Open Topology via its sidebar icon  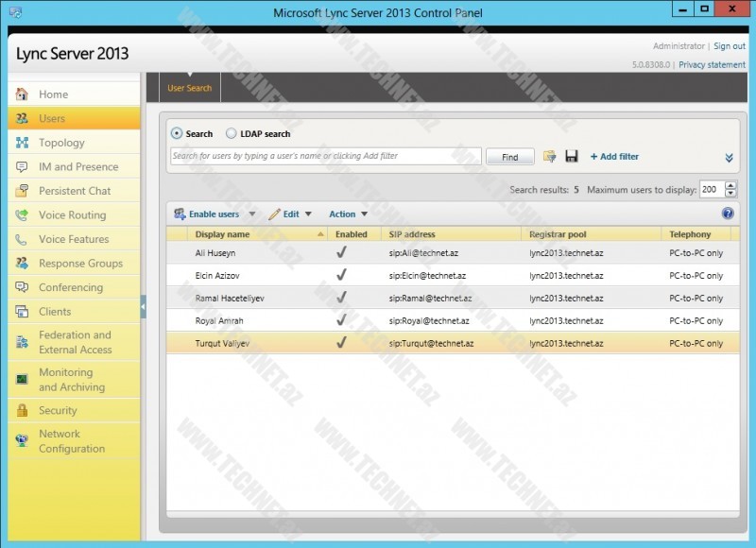[23, 142]
